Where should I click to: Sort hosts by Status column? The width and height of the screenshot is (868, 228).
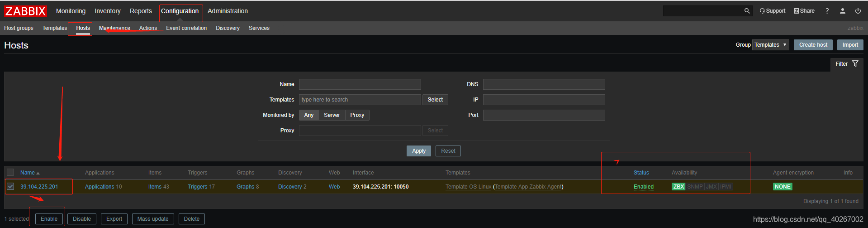641,173
